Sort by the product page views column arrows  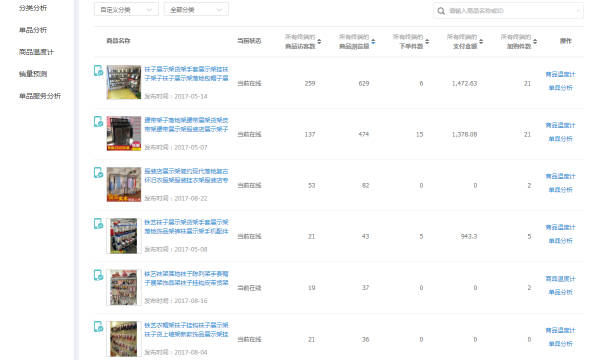pos(373,41)
